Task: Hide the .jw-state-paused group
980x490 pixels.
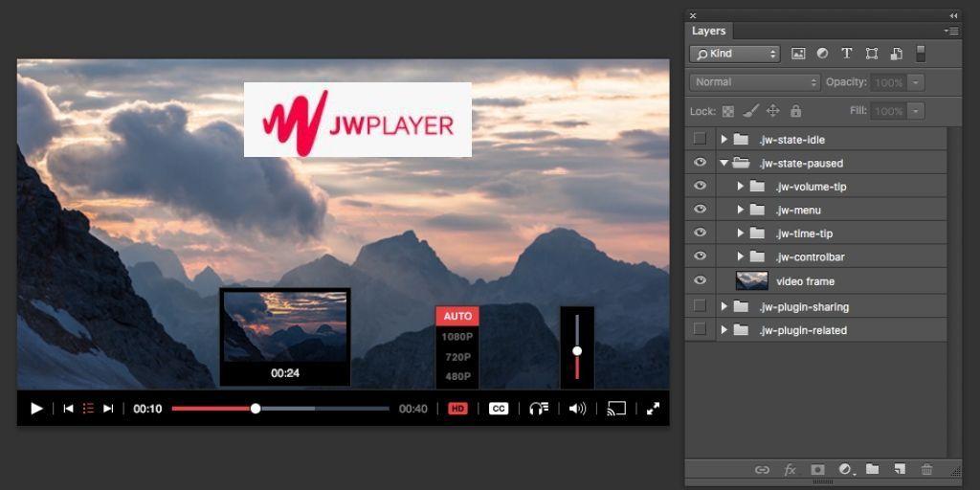Action: 700,163
